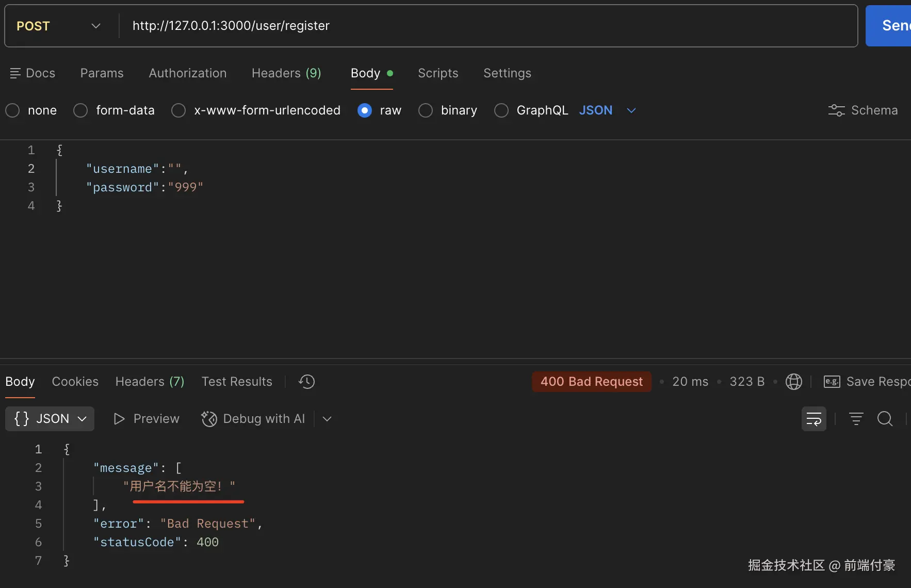Click the Send button

(x=892, y=26)
